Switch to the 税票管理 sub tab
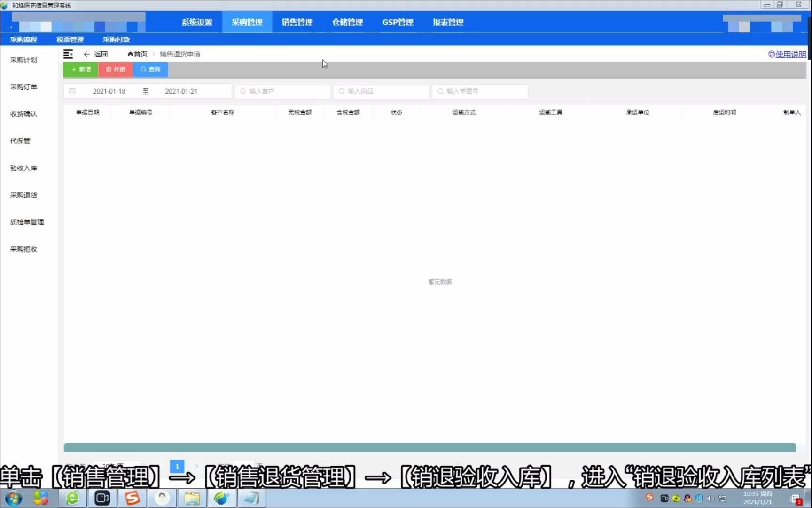 tap(70, 40)
